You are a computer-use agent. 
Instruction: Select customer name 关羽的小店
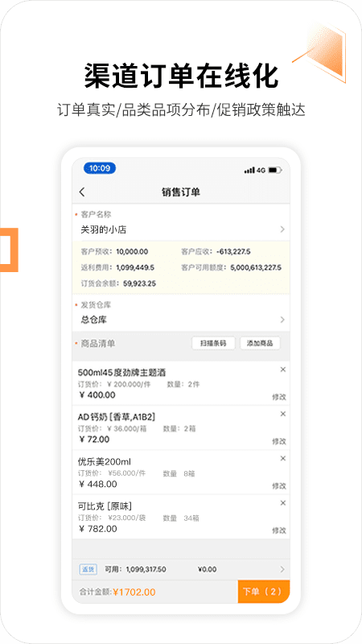pos(104,229)
